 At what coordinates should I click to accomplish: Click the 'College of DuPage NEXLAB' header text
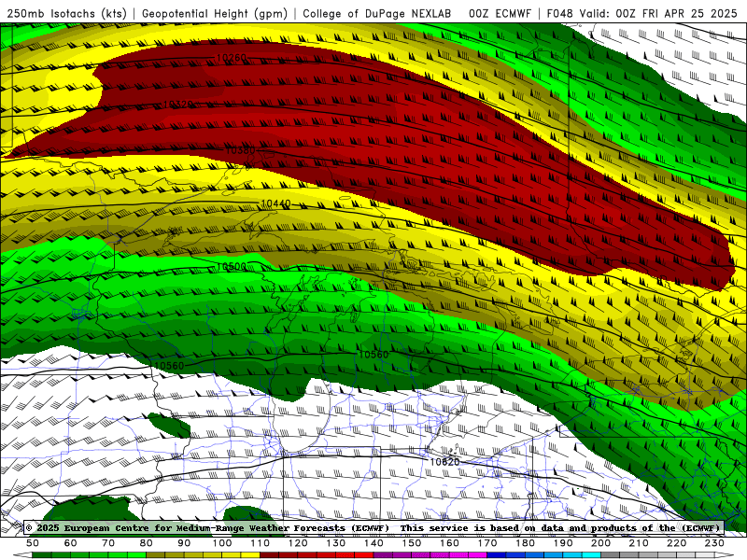(x=377, y=13)
